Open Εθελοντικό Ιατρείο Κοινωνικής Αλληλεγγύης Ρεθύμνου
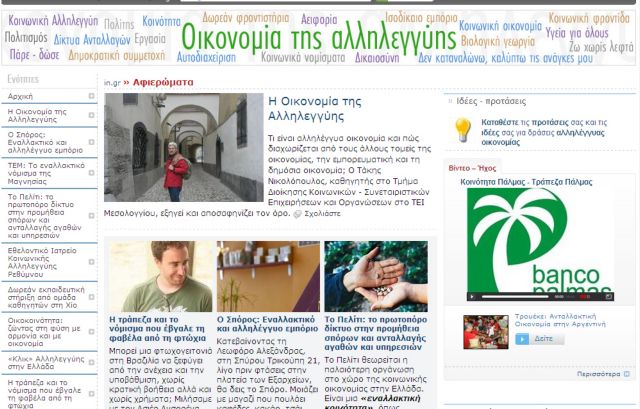The height and width of the screenshot is (409, 640). point(42,262)
